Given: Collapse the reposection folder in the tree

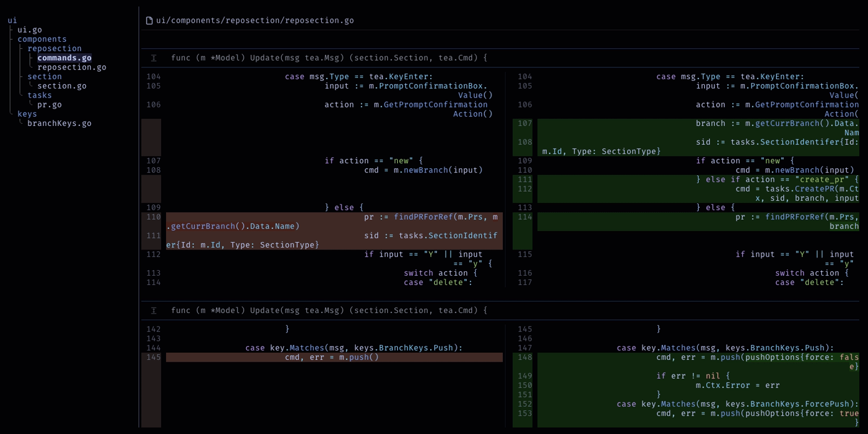Looking at the screenshot, I should pos(54,48).
